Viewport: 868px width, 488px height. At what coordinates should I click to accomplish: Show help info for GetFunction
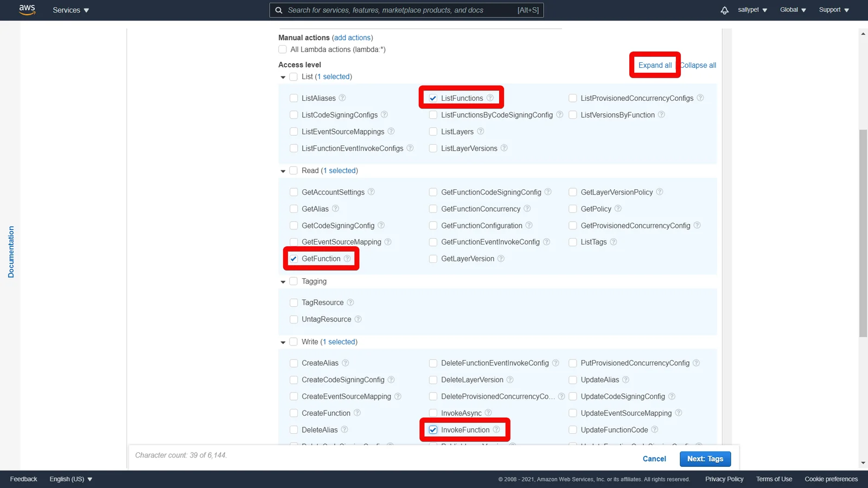pyautogui.click(x=347, y=259)
